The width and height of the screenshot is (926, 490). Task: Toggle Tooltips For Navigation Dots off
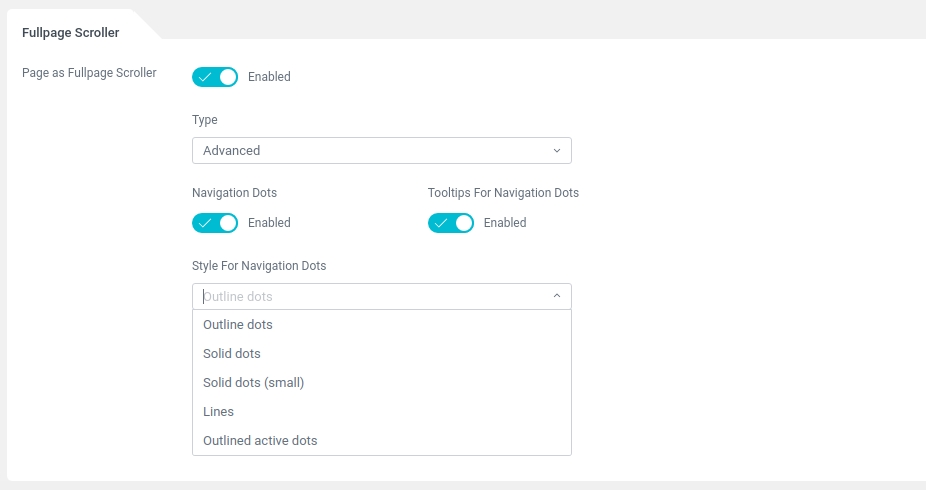(x=451, y=223)
